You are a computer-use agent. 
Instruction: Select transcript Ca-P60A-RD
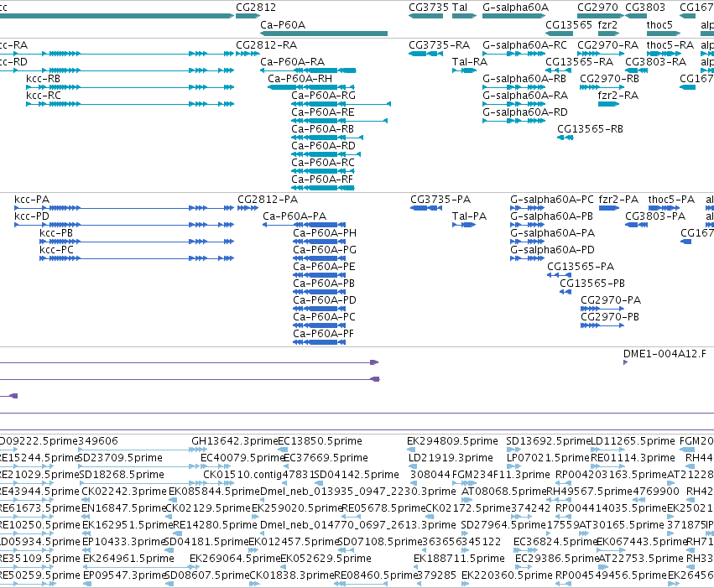tap(323, 146)
